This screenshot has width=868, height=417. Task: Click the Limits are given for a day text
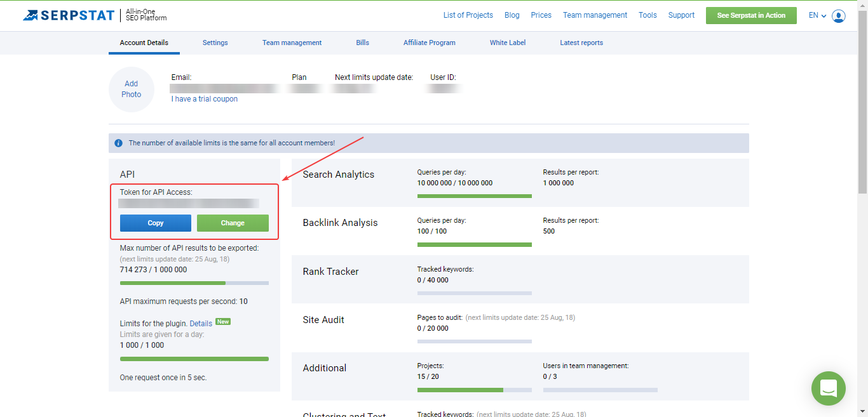[x=162, y=334]
